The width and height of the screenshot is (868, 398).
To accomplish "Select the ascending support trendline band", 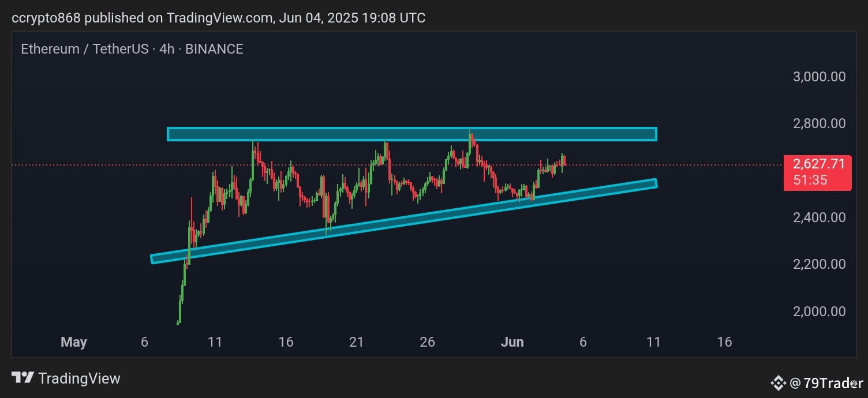I will [404, 221].
